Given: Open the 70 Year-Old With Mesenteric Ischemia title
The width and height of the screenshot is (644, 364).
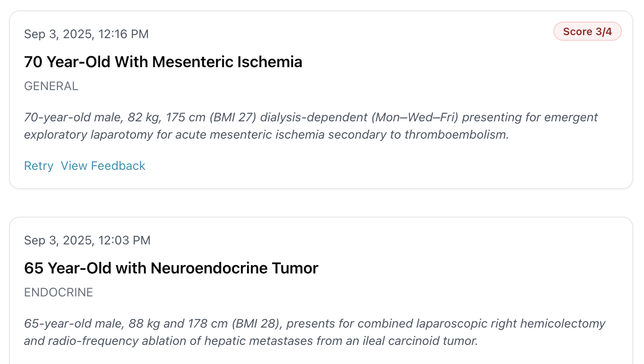Looking at the screenshot, I should point(163,62).
